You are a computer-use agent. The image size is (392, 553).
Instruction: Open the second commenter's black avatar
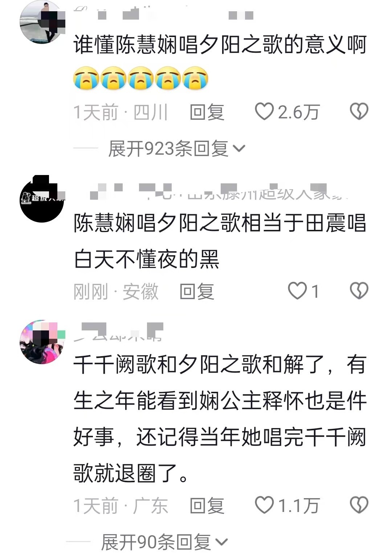42,200
